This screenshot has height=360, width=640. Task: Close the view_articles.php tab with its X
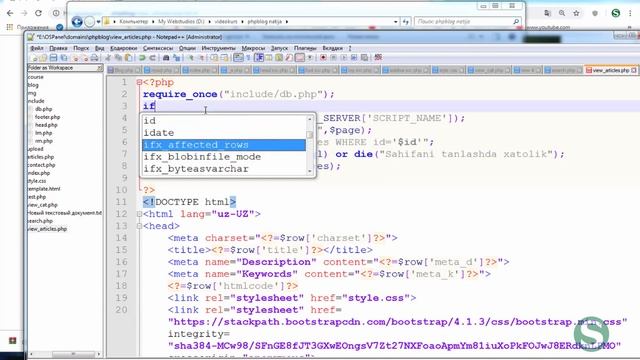pos(634,71)
